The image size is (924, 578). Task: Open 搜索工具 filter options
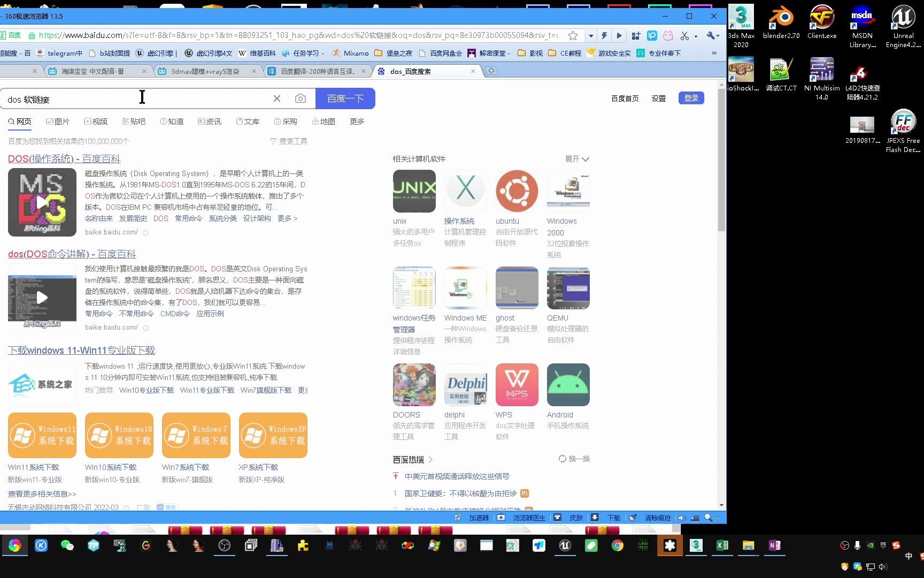289,141
